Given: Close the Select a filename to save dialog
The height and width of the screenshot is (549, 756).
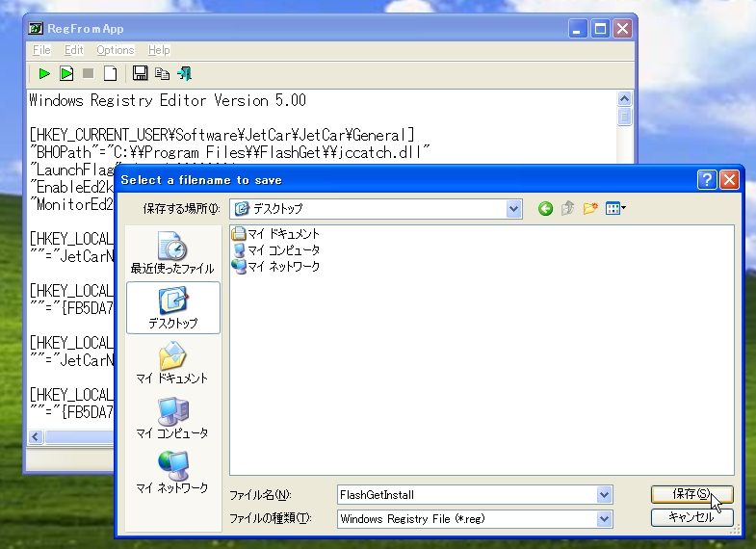Looking at the screenshot, I should pos(729,180).
